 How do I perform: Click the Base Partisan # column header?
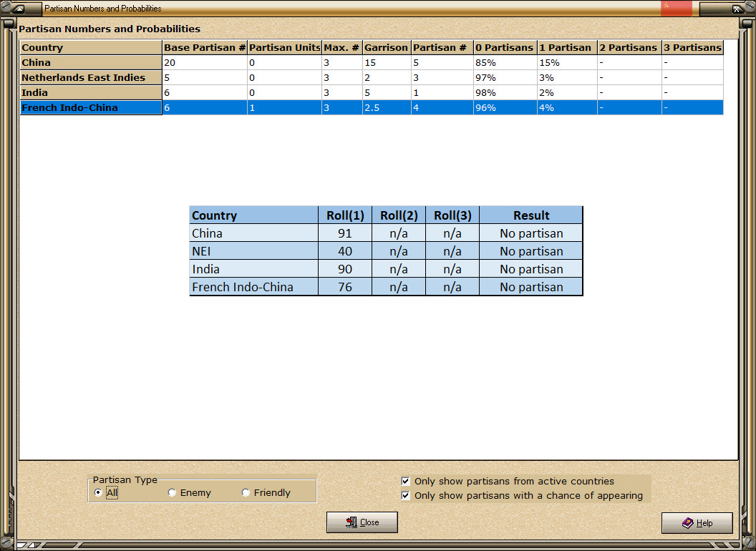[205, 47]
